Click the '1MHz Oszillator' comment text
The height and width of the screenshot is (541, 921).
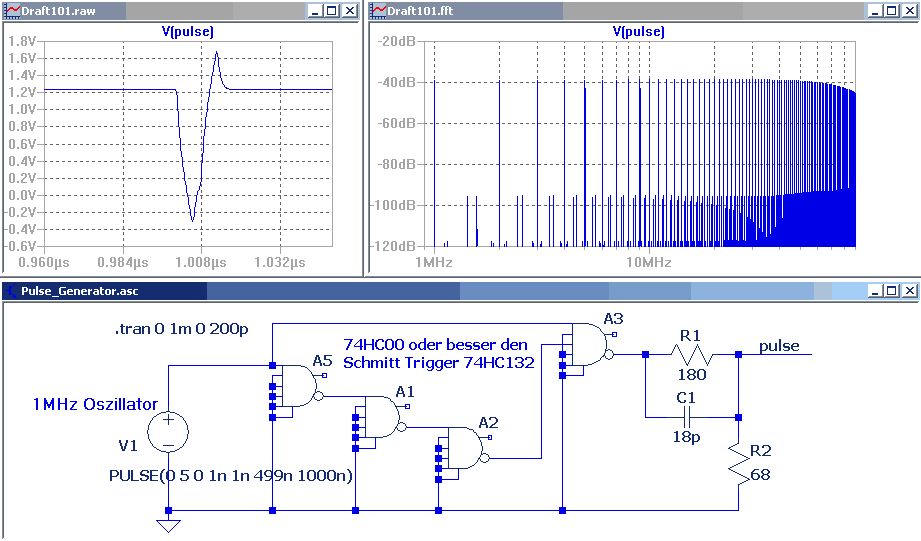click(95, 404)
